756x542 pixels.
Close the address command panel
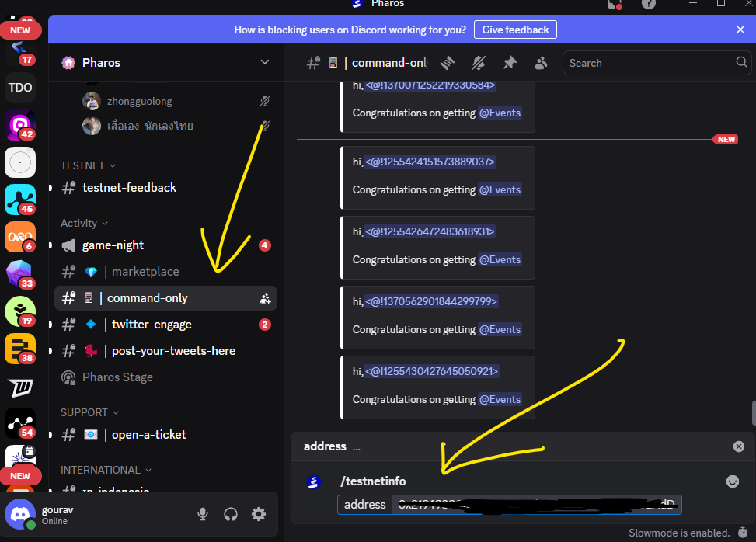[x=739, y=446]
